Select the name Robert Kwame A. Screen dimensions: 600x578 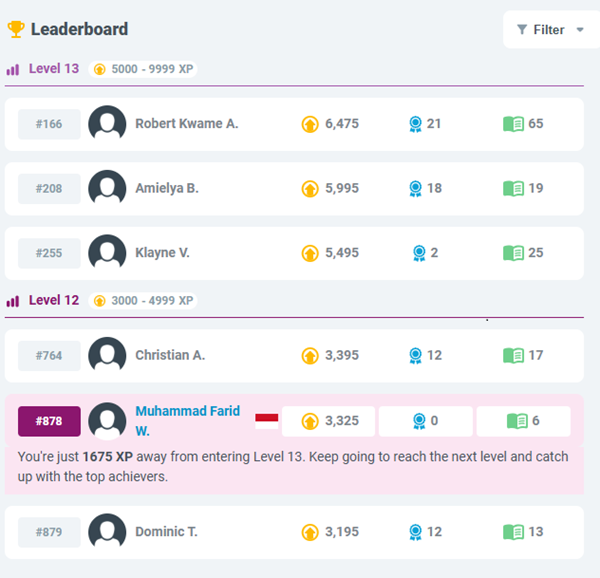pos(187,124)
